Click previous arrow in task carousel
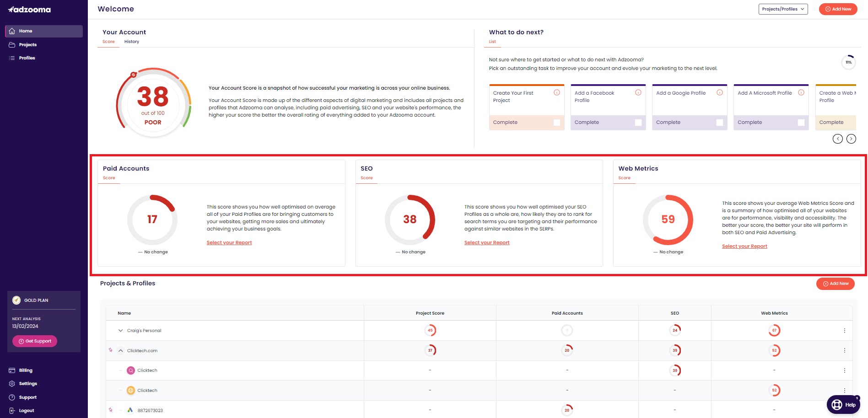This screenshot has width=868, height=418. (x=838, y=139)
